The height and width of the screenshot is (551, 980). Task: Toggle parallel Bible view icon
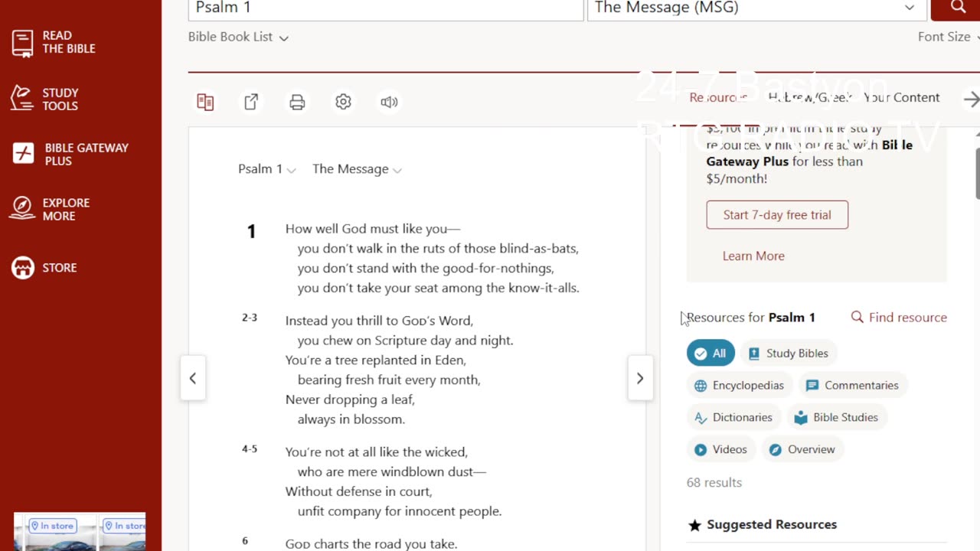point(205,102)
